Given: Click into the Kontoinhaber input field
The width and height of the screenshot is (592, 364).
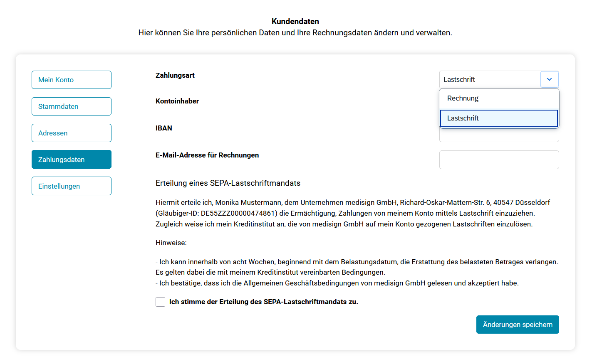Looking at the screenshot, I should pos(499,101).
